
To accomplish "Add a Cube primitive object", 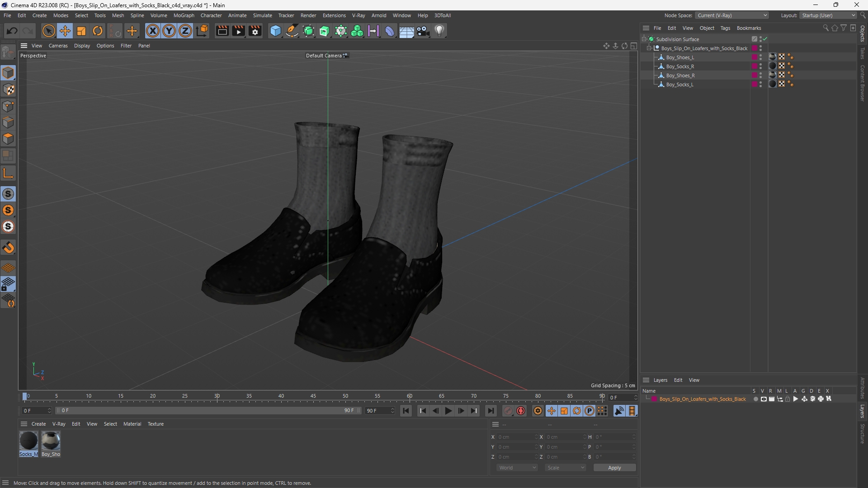I will 275,31.
